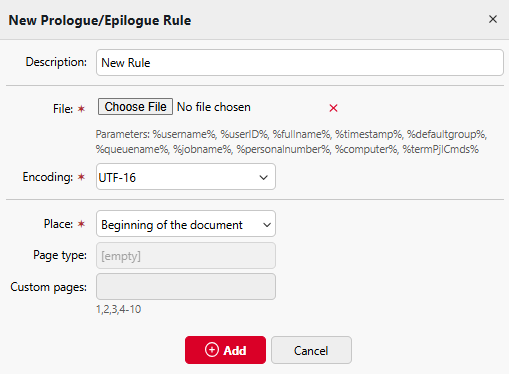Click the dialog title text
Image resolution: width=509 pixels, height=374 pixels.
[100, 20]
